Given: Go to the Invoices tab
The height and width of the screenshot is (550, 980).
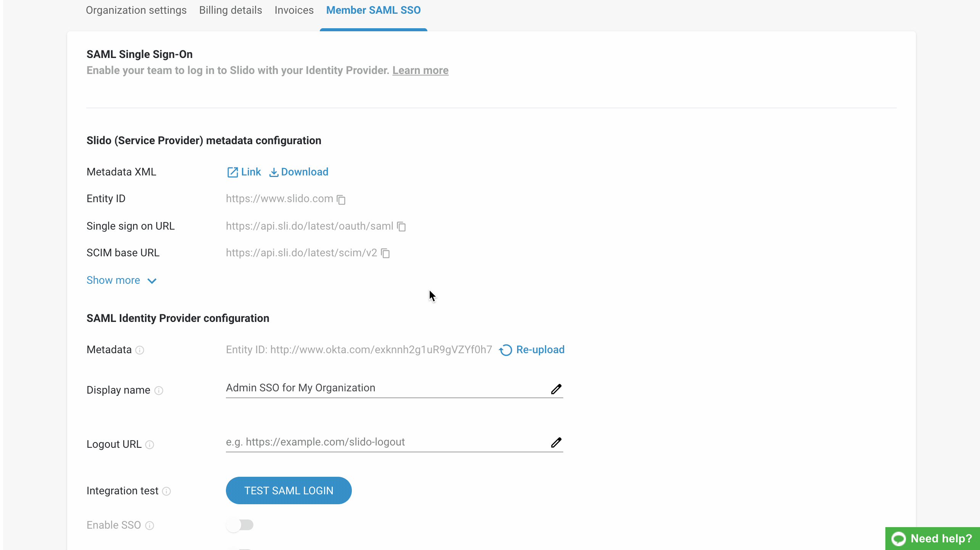Looking at the screenshot, I should coord(294,10).
